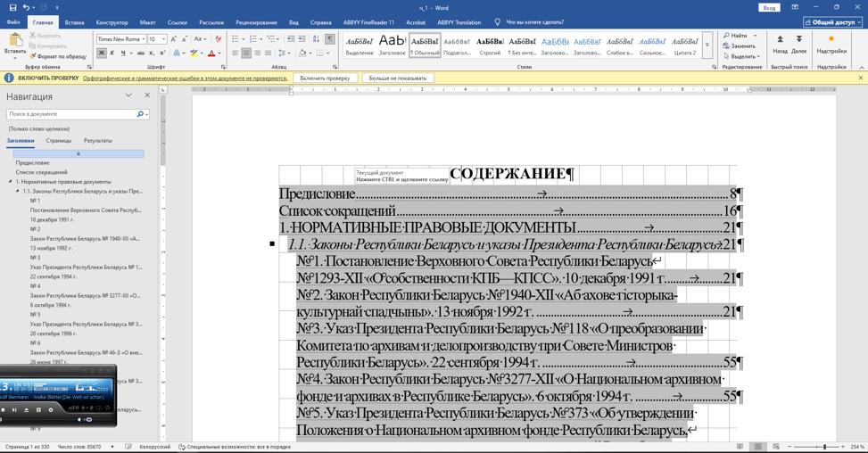The width and height of the screenshot is (868, 453).
Task: Open the change case (Аа) dropdown
Action: (201, 39)
